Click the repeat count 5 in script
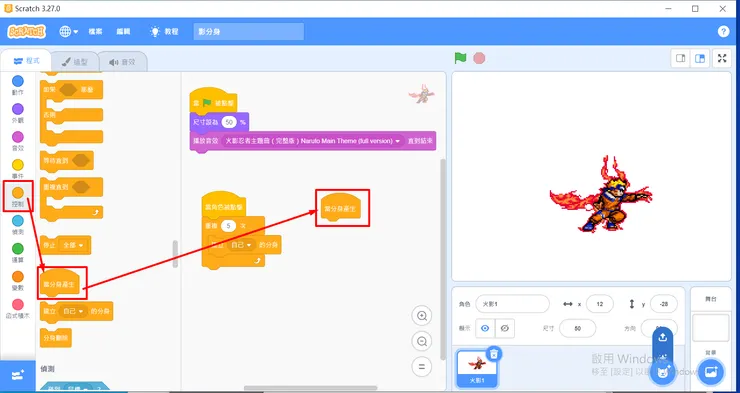The width and height of the screenshot is (740, 393). [228, 226]
